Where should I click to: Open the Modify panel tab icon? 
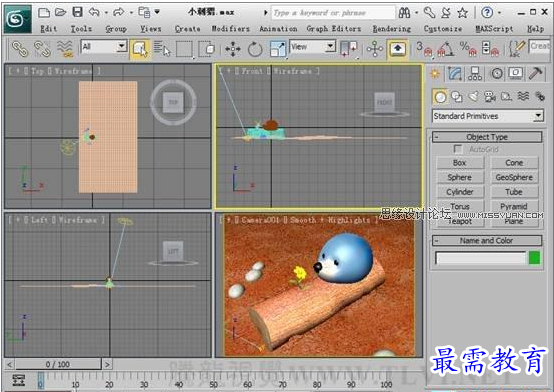pos(455,74)
